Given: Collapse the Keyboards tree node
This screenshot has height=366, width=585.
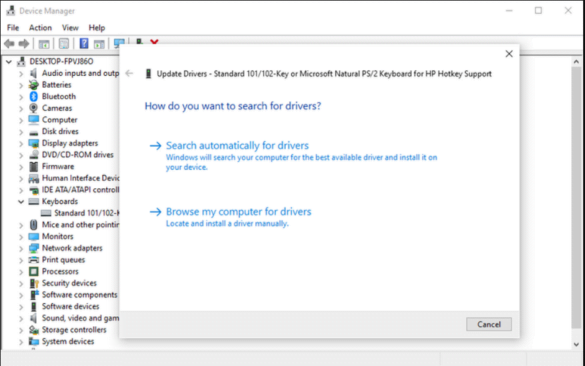Looking at the screenshot, I should [x=21, y=202].
